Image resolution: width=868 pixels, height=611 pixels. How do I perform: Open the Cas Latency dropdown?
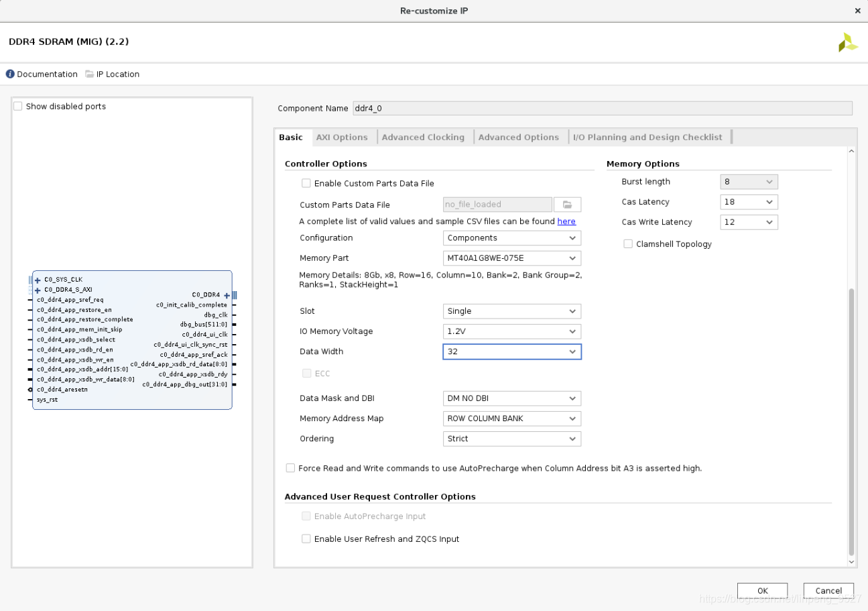[x=749, y=202]
